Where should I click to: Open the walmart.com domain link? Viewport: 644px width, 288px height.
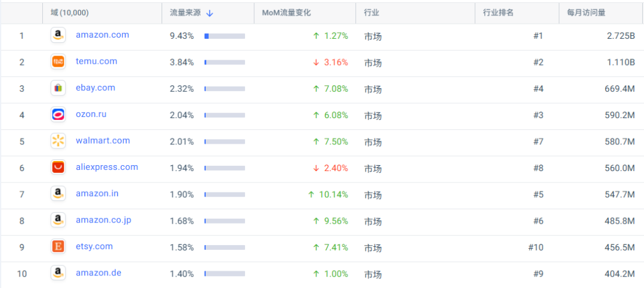tap(103, 141)
